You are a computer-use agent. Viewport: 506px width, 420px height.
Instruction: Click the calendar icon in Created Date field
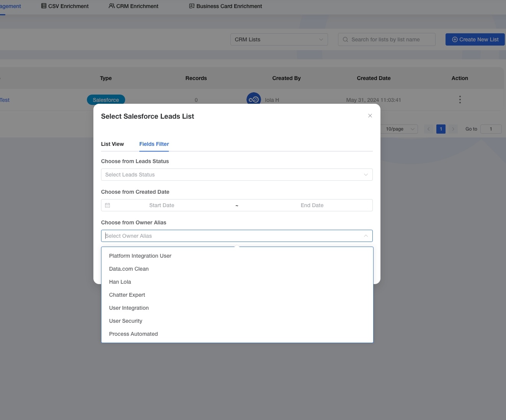click(x=108, y=205)
